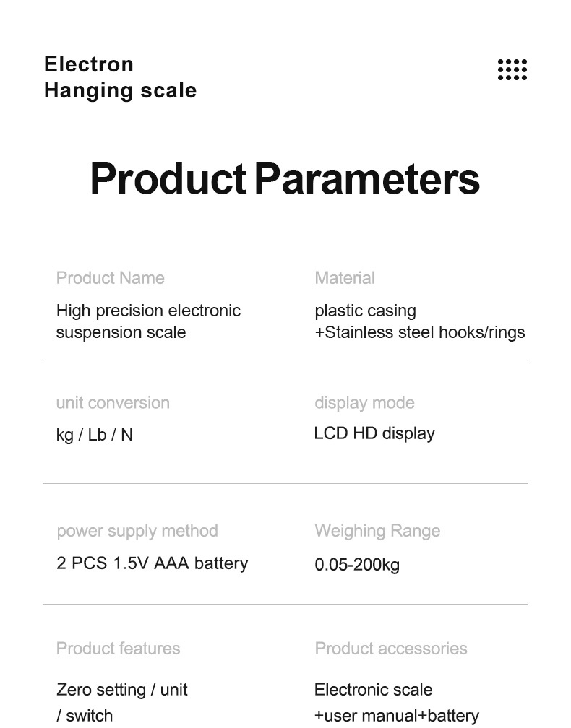Click the "plastic casing" material text
The image size is (571, 728).
tap(366, 311)
